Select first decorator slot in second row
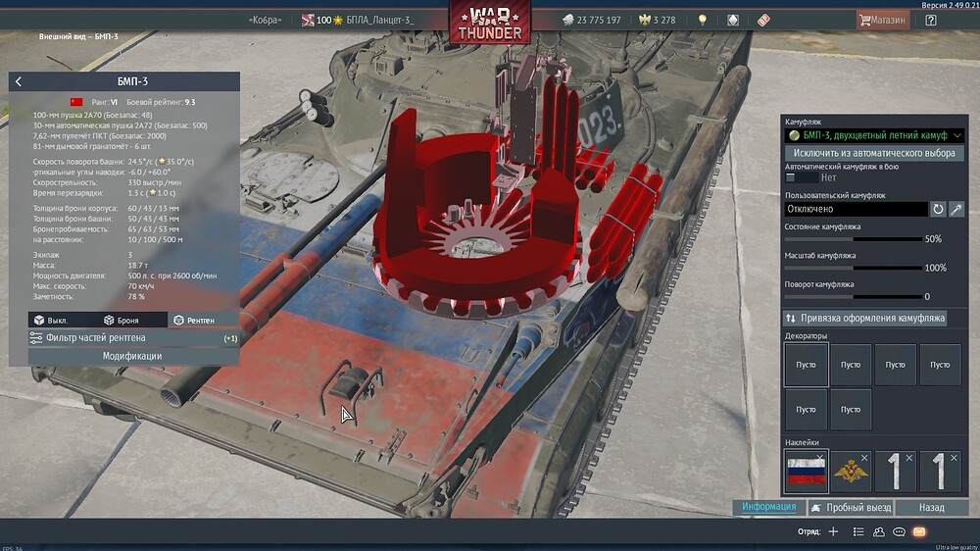 [806, 410]
